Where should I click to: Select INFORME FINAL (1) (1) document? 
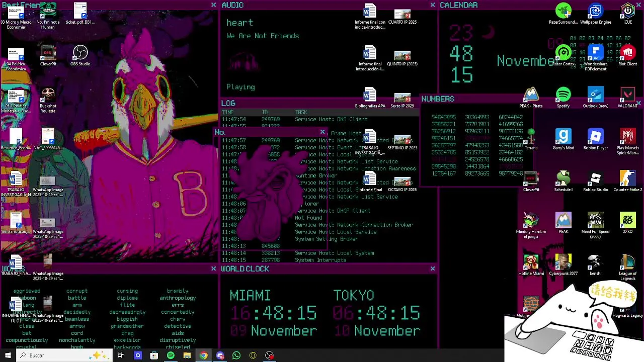[x=16, y=309]
